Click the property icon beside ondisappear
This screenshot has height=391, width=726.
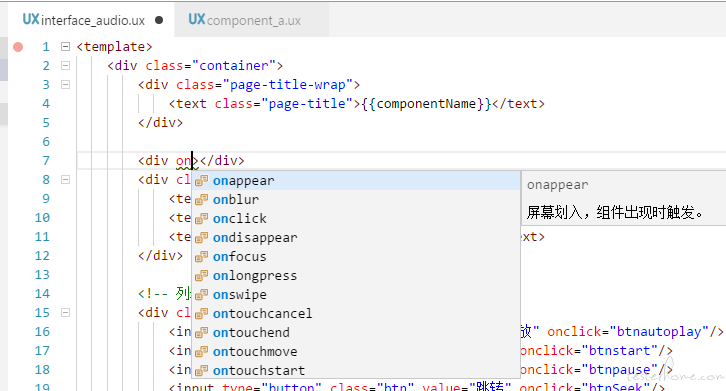coord(201,238)
